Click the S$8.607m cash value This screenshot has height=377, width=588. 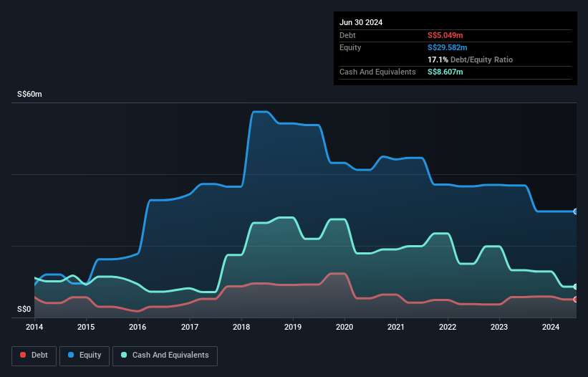[445, 72]
